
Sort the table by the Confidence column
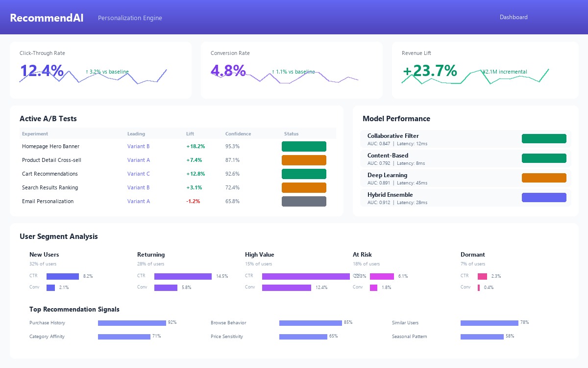[238, 133]
